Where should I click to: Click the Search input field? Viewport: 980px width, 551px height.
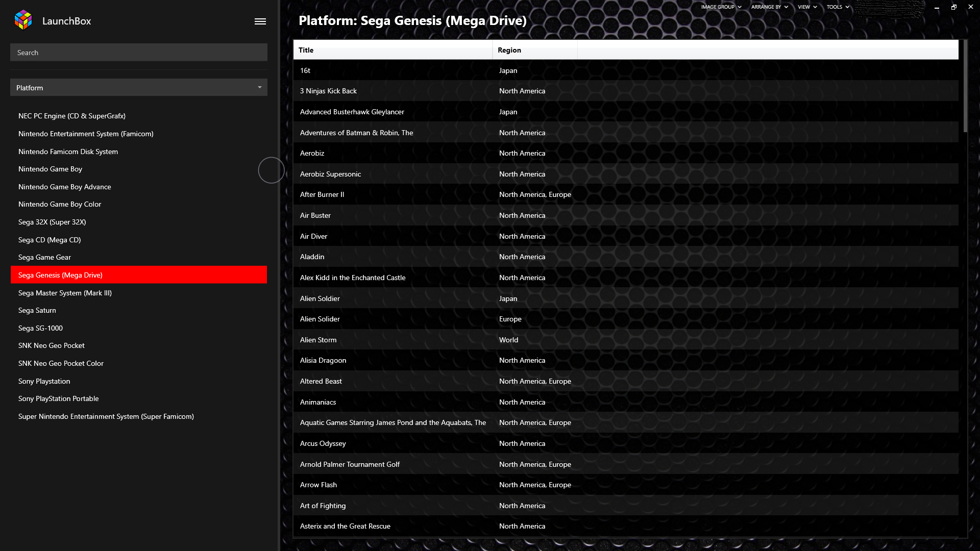[x=138, y=53]
